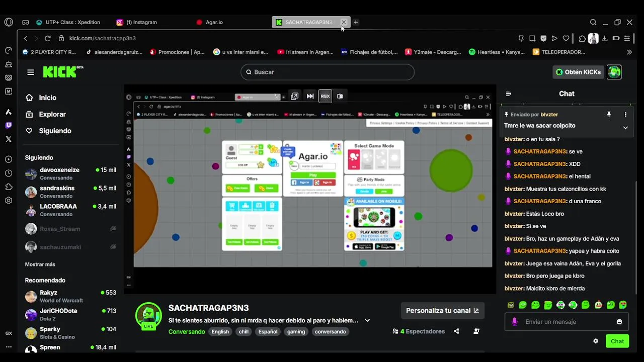Collapse chat panel arrow icon
The height and width of the screenshot is (362, 644).
[x=509, y=94]
